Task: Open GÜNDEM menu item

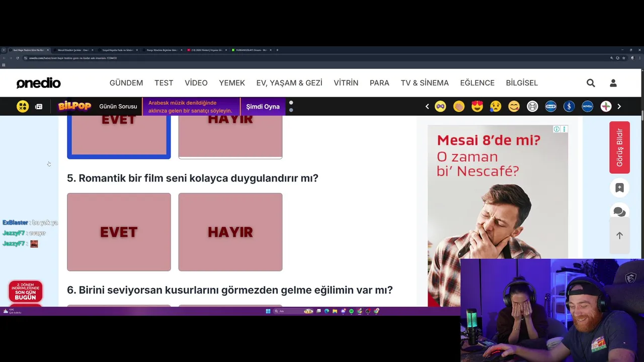Action: (126, 83)
